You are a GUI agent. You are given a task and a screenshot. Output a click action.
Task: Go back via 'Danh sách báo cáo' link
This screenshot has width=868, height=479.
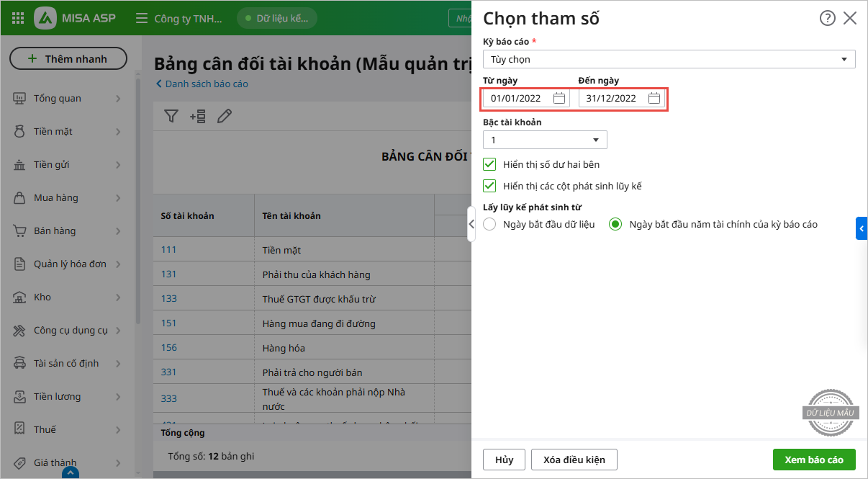click(x=206, y=84)
